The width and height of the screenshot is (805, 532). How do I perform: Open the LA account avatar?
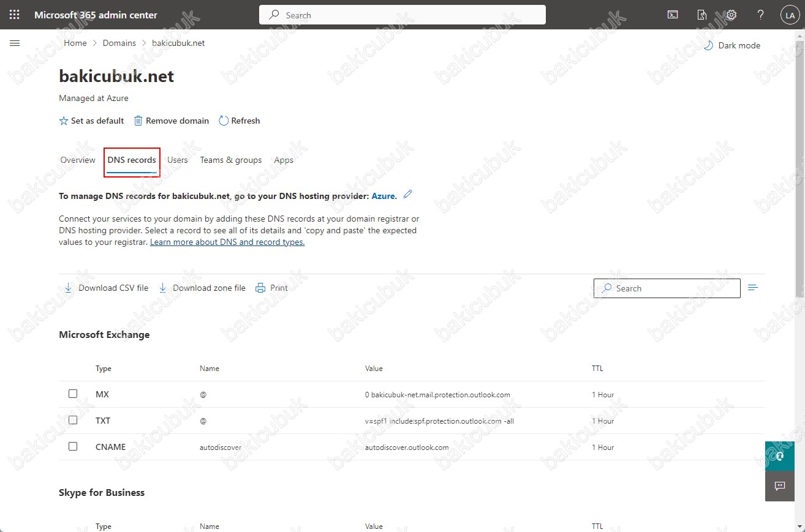tap(789, 15)
